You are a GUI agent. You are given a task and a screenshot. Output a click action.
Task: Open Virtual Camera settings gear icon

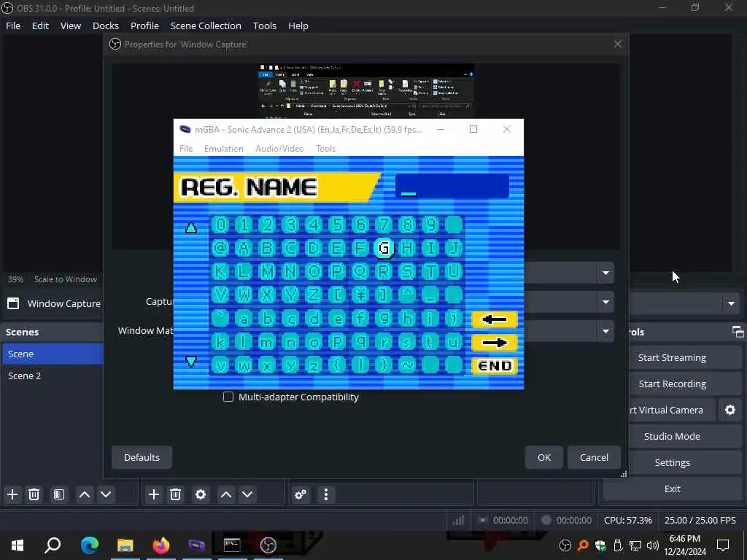click(x=729, y=410)
